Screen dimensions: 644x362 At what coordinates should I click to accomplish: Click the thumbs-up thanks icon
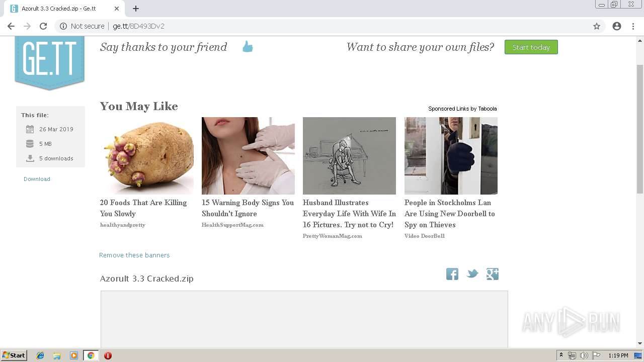tap(248, 47)
